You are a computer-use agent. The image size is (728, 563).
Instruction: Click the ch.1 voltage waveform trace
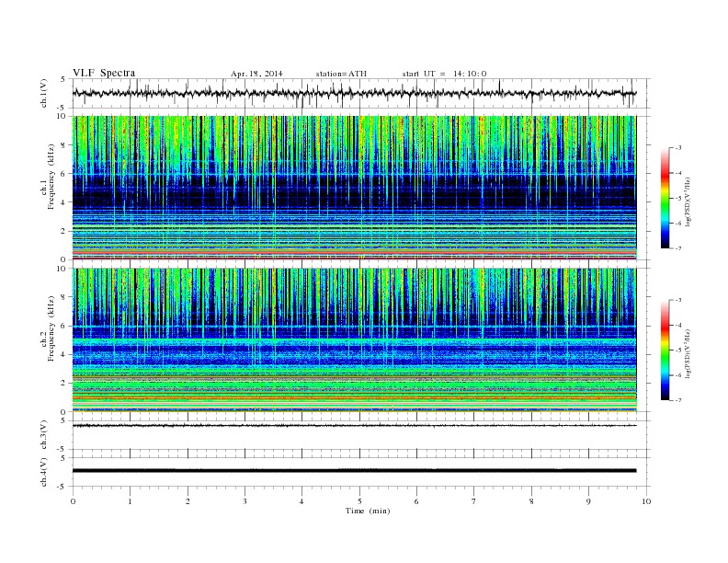click(x=354, y=93)
